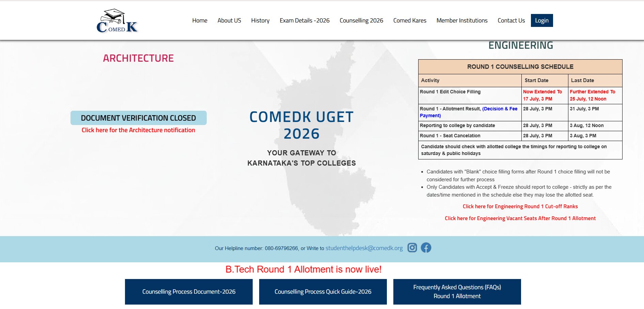The image size is (644, 309).
Task: Open Engineering Round 1 Cut-off Ranks link
Action: tap(520, 206)
